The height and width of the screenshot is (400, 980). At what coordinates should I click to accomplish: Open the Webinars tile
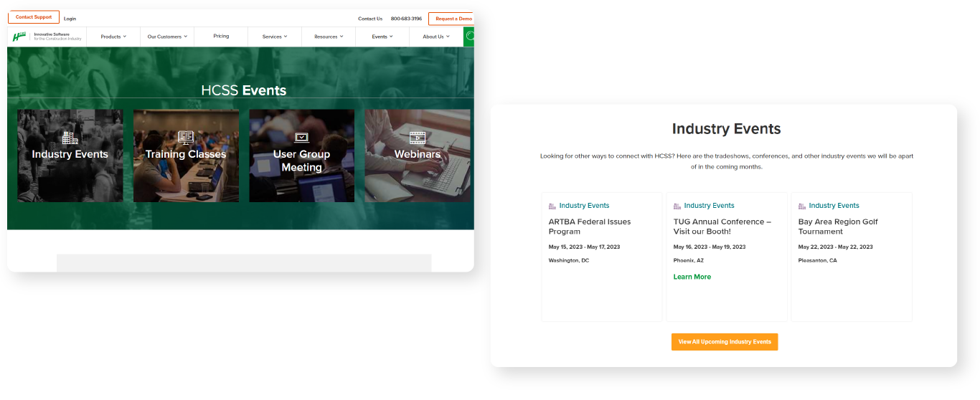click(418, 156)
